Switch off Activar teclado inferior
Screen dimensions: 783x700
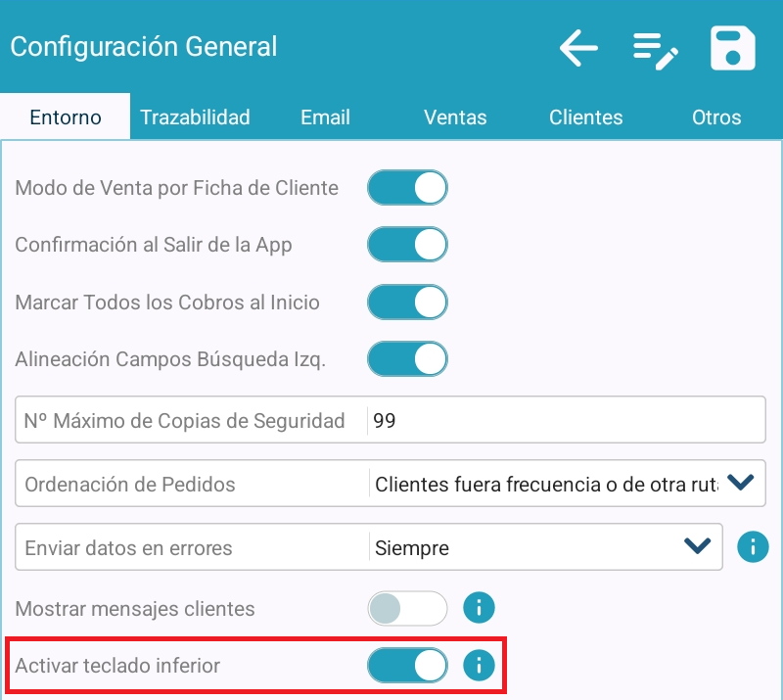(407, 667)
